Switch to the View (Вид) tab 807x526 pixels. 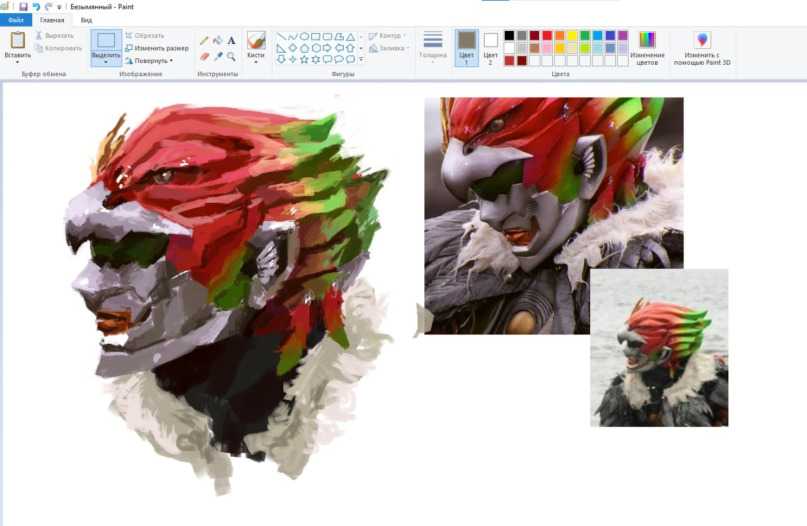click(x=87, y=19)
